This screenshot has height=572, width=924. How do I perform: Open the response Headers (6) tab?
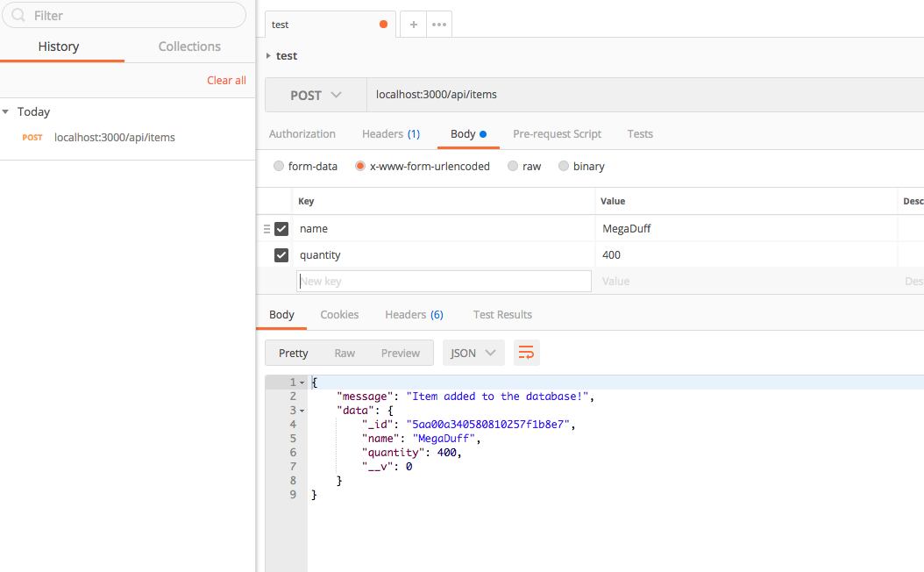[414, 314]
